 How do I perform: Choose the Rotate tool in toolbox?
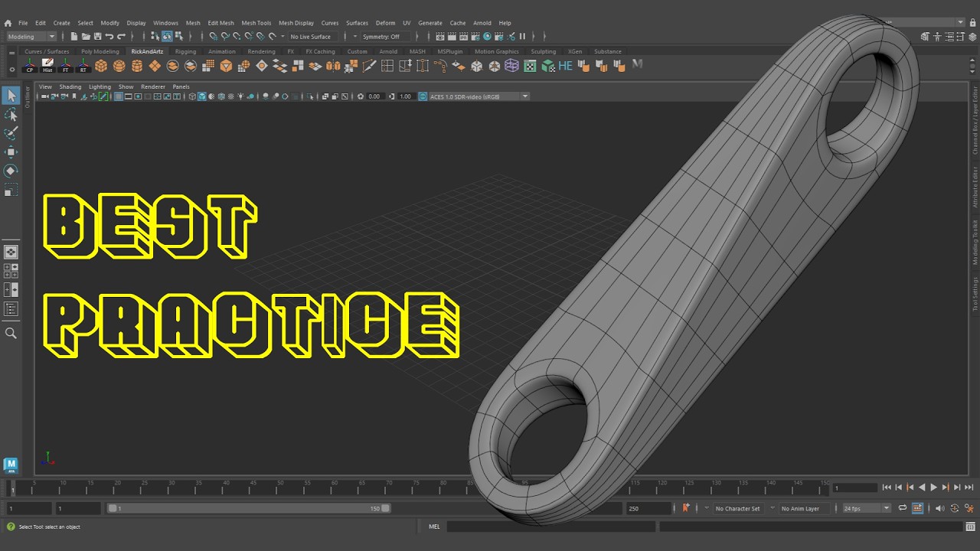pyautogui.click(x=11, y=170)
